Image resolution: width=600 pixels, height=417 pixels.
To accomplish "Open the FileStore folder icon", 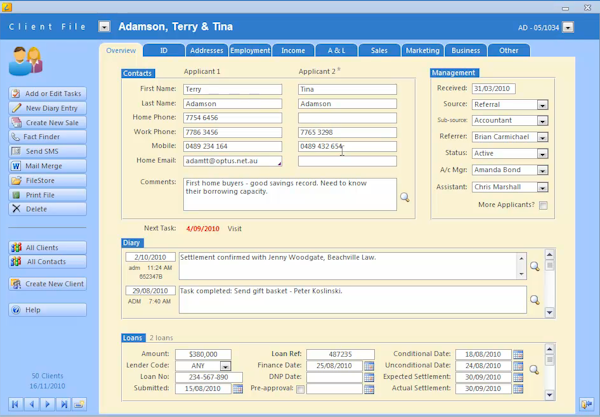I will click(16, 180).
